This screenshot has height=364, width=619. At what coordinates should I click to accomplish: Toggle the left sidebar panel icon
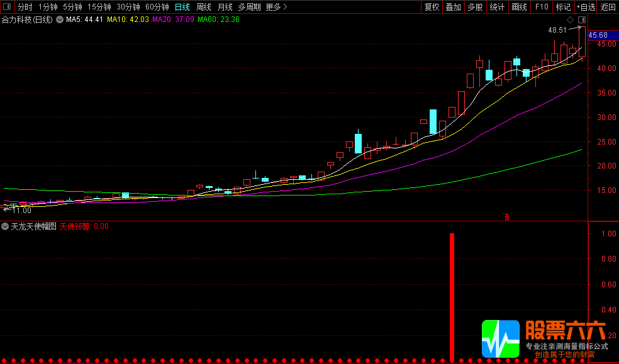point(7,7)
